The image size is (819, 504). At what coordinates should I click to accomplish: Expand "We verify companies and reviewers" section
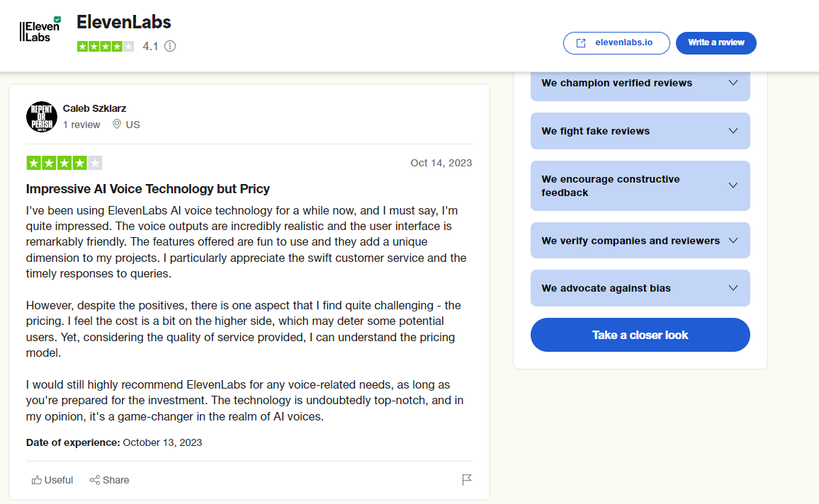733,241
